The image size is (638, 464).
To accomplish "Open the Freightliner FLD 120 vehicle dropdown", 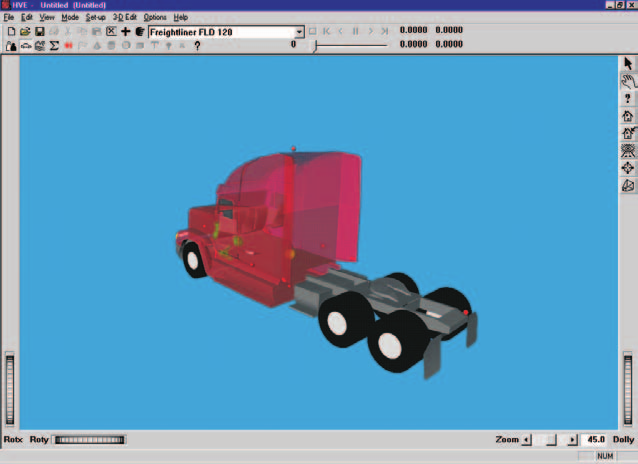I will click(x=299, y=32).
